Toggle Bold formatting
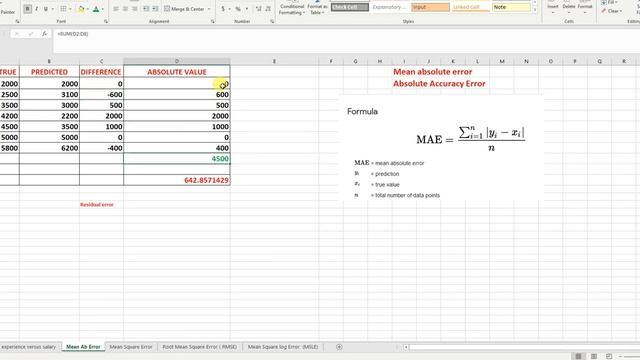 pyautogui.click(x=27, y=9)
